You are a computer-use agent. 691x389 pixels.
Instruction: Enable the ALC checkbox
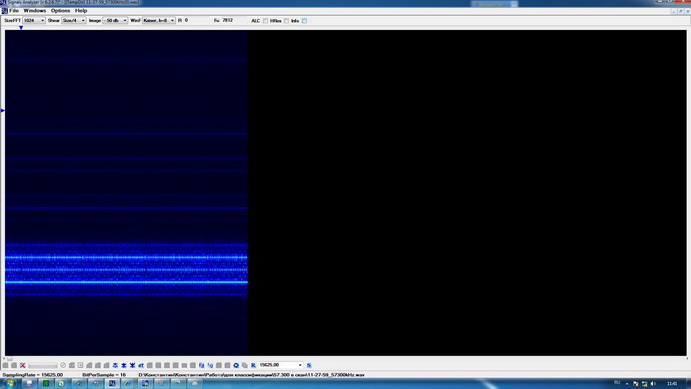(x=265, y=21)
